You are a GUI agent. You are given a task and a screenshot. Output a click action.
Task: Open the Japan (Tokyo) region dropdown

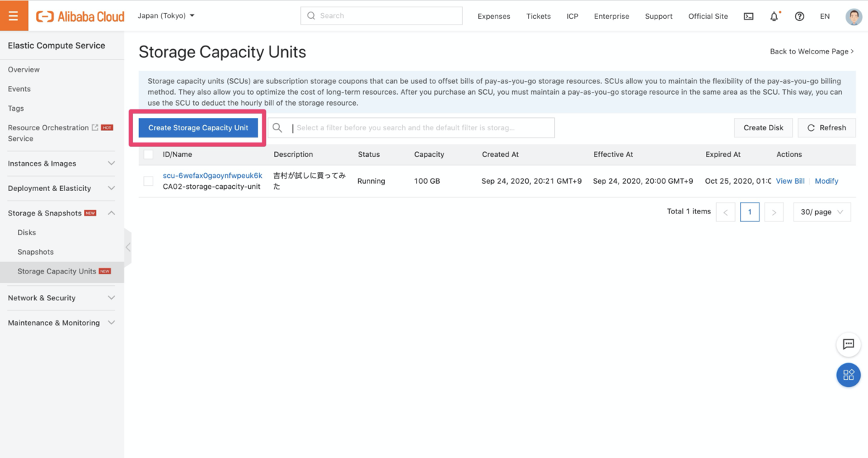tap(166, 15)
